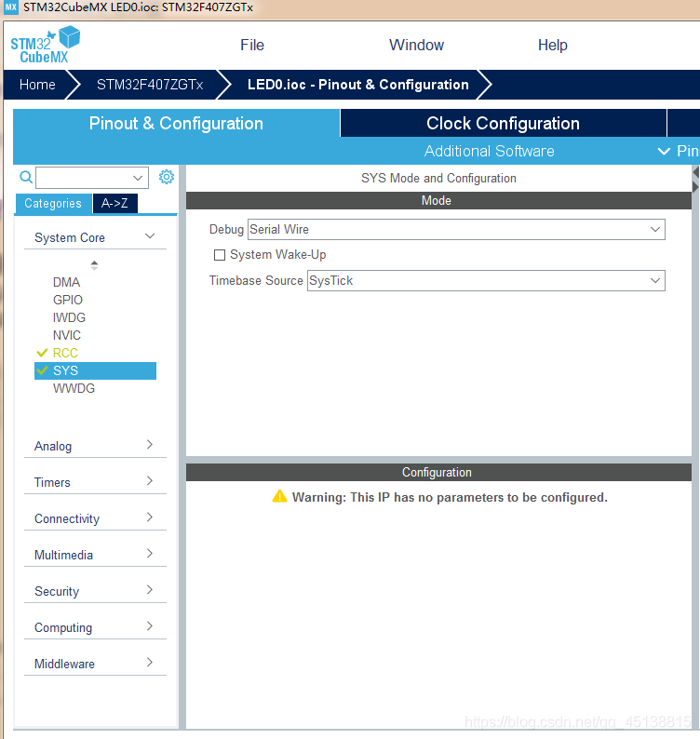
Task: Select WWDG in System Core list
Action: (x=74, y=388)
